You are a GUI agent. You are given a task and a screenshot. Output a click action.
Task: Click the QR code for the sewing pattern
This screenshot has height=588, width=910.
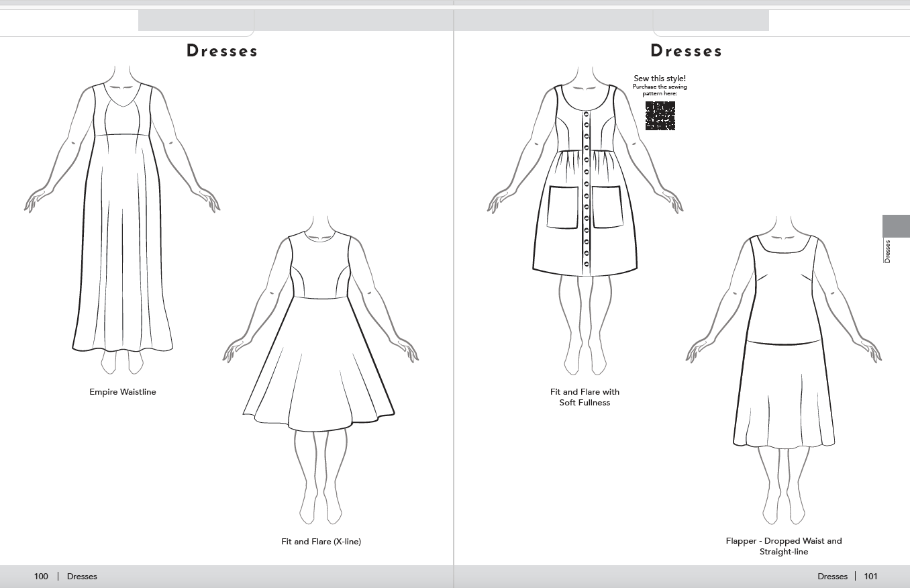tap(660, 115)
